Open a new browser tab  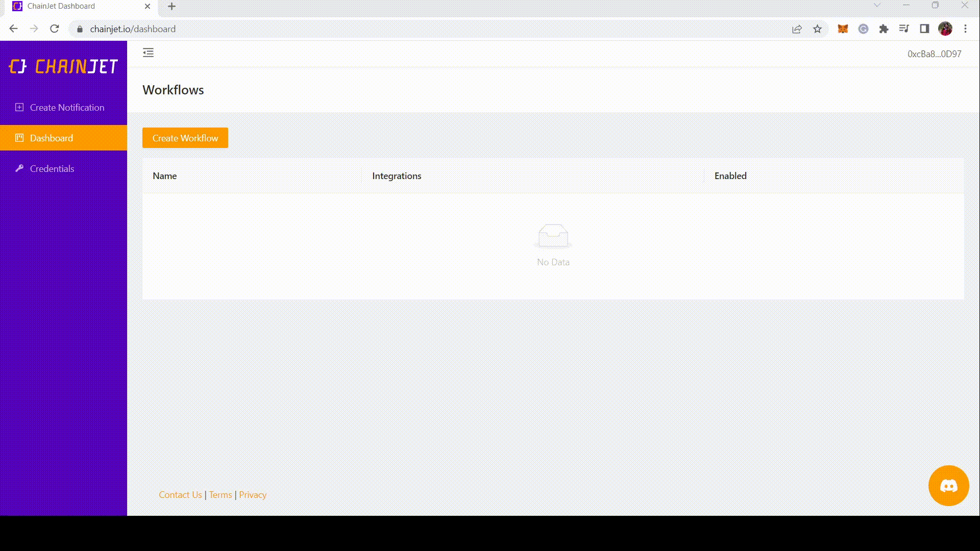pyautogui.click(x=172, y=7)
